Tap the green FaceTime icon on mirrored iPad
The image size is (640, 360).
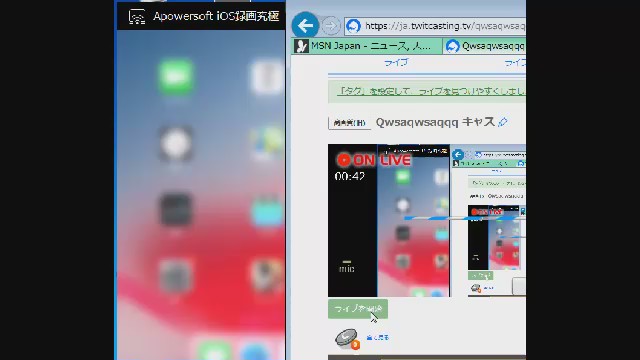click(x=176, y=77)
